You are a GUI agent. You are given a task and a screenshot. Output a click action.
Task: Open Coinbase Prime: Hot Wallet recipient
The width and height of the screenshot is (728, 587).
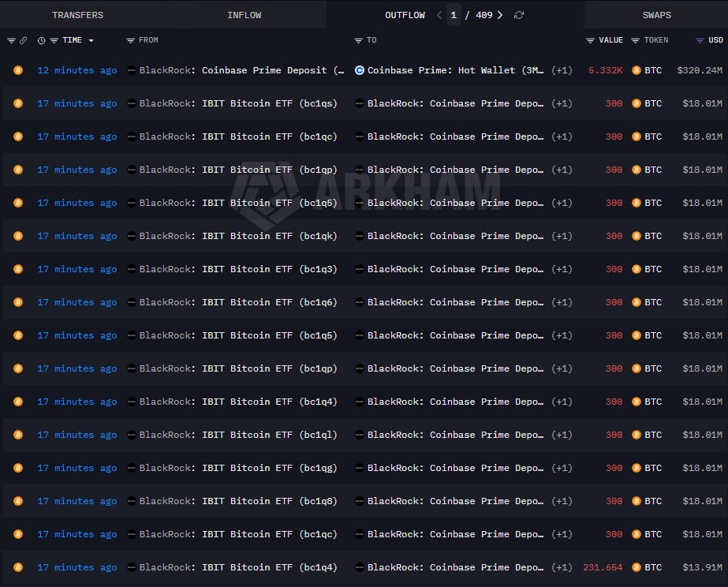click(x=455, y=70)
